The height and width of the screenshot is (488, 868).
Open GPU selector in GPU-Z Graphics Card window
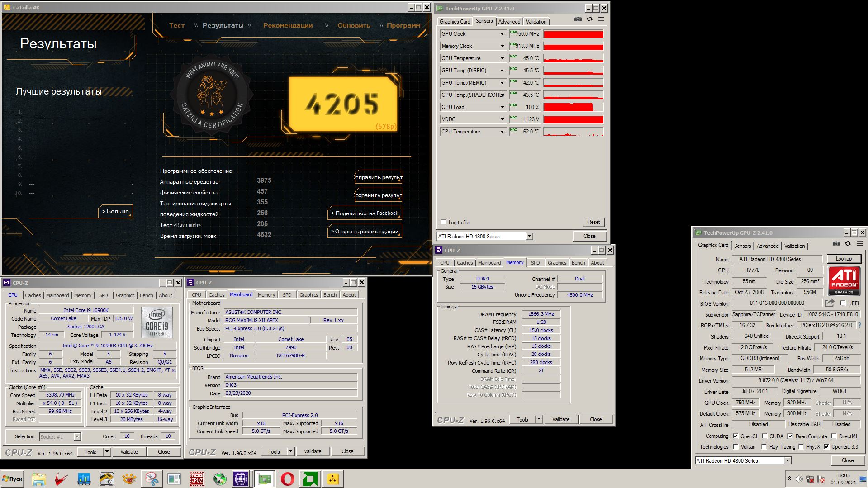(787, 460)
